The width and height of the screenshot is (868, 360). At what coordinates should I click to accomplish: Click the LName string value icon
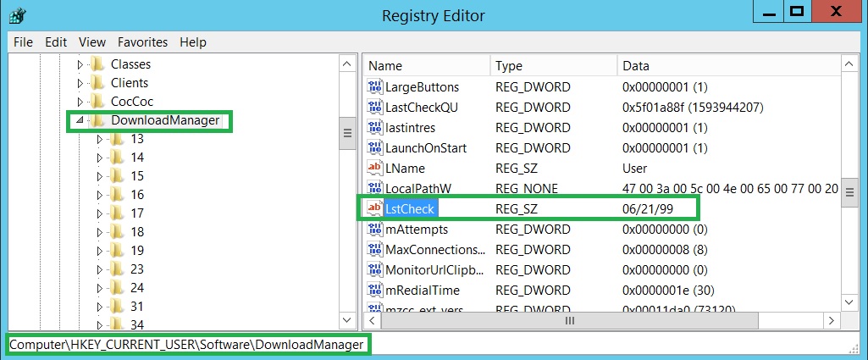[x=375, y=168]
